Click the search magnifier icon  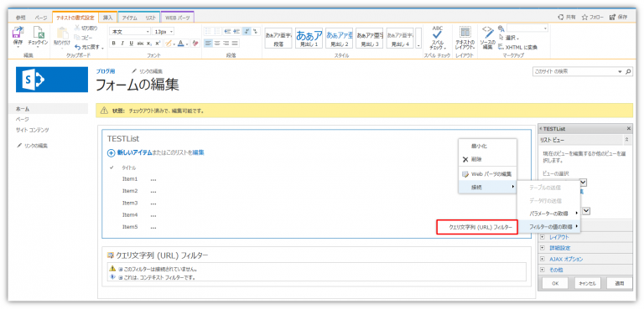(x=628, y=71)
